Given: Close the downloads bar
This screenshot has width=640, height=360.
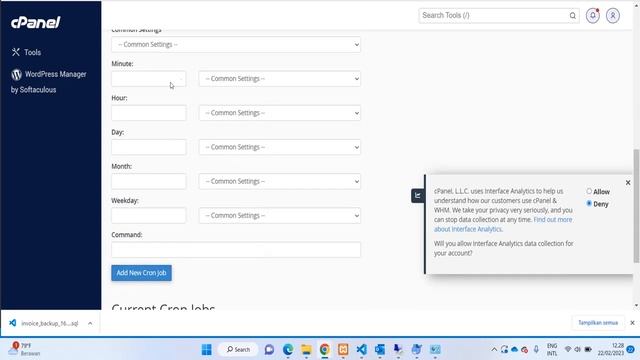Looking at the screenshot, I should tap(632, 323).
